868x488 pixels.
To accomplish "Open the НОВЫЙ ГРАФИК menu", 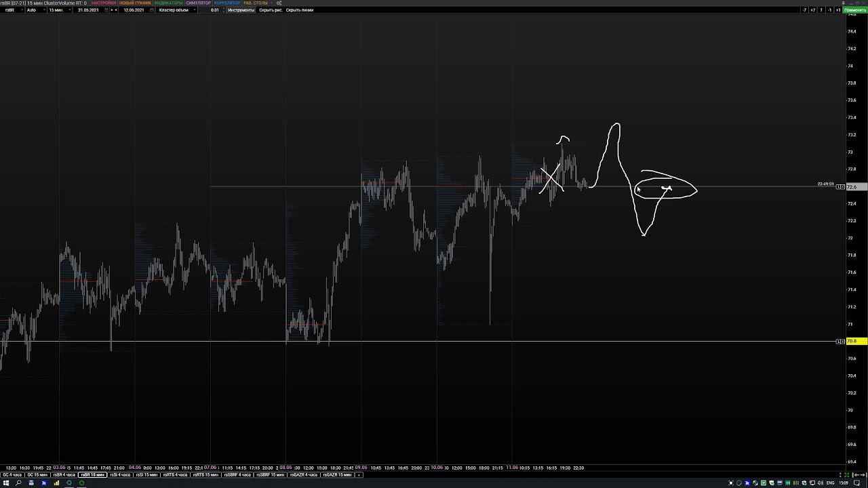I will point(135,3).
